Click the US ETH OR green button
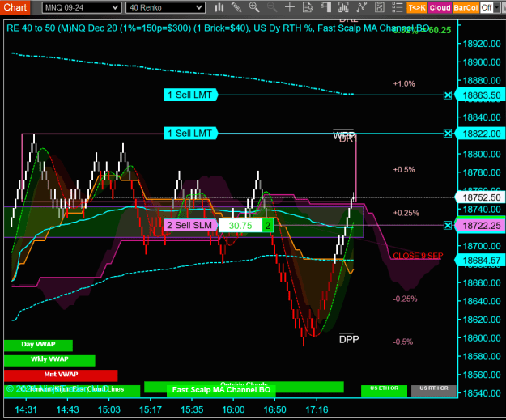This screenshot has height=420, width=506. pyautogui.click(x=384, y=390)
